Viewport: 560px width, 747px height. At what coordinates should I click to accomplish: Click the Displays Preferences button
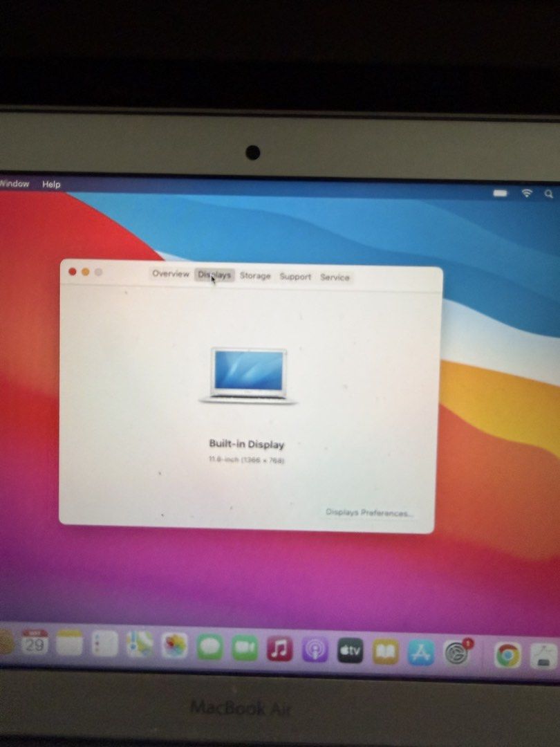click(369, 513)
